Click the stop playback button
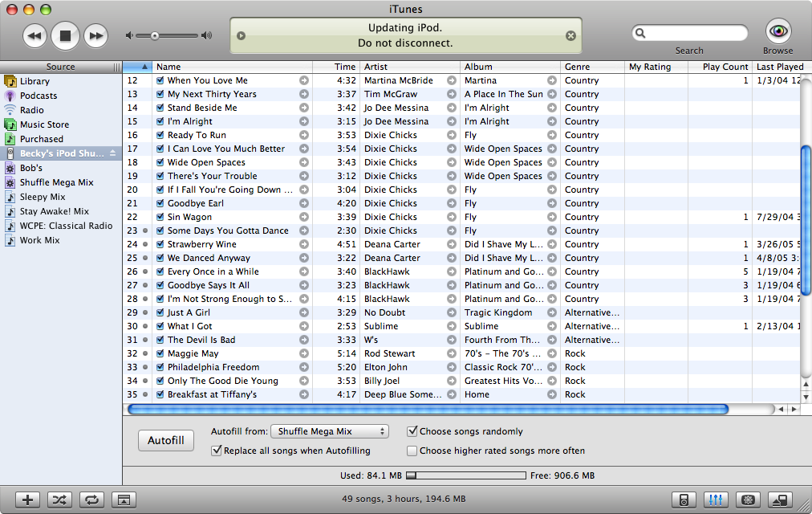This screenshot has width=812, height=514. pos(65,36)
